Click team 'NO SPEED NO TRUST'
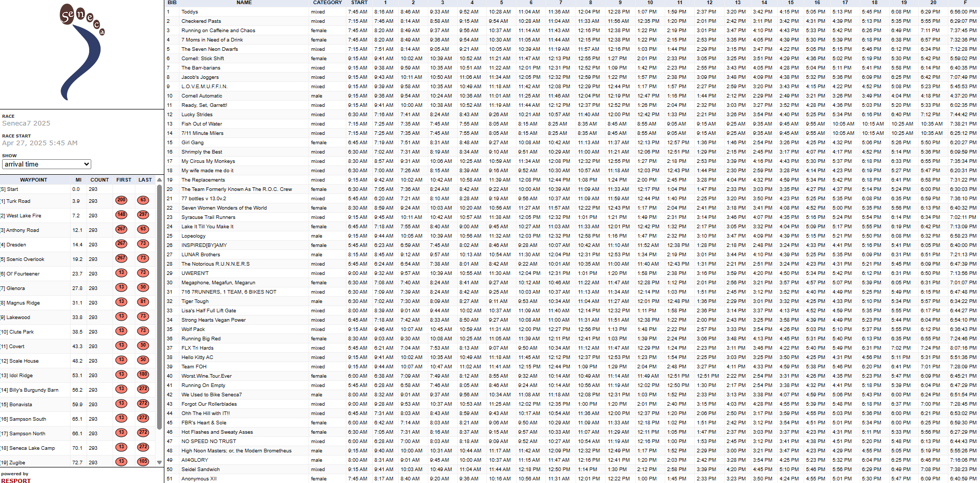 click(208, 441)
